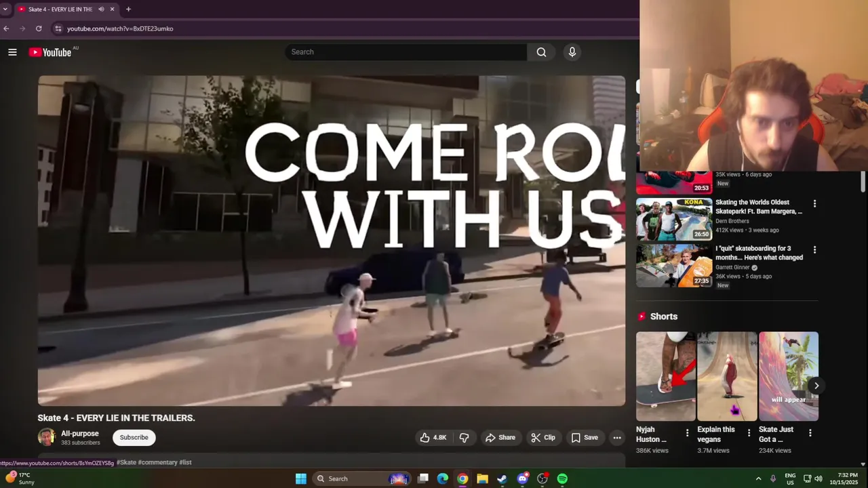Viewport: 868px width, 488px height.
Task: Share the Skate 4 video
Action: click(500, 438)
